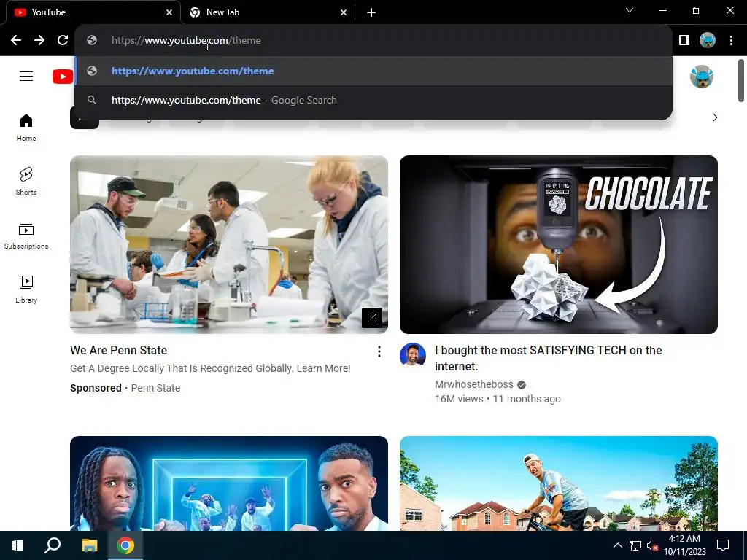This screenshot has height=560, width=747.
Task: Click the globe icon in the address bar
Action: tap(92, 41)
